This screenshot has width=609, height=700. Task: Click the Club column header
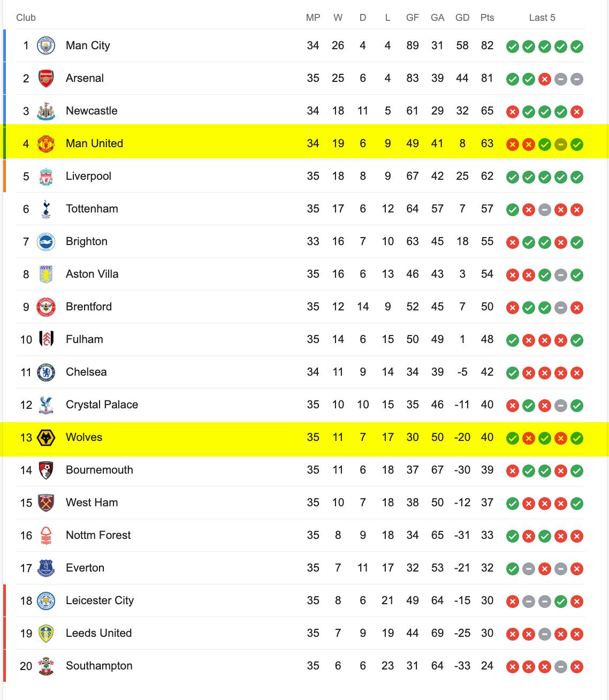26,18
